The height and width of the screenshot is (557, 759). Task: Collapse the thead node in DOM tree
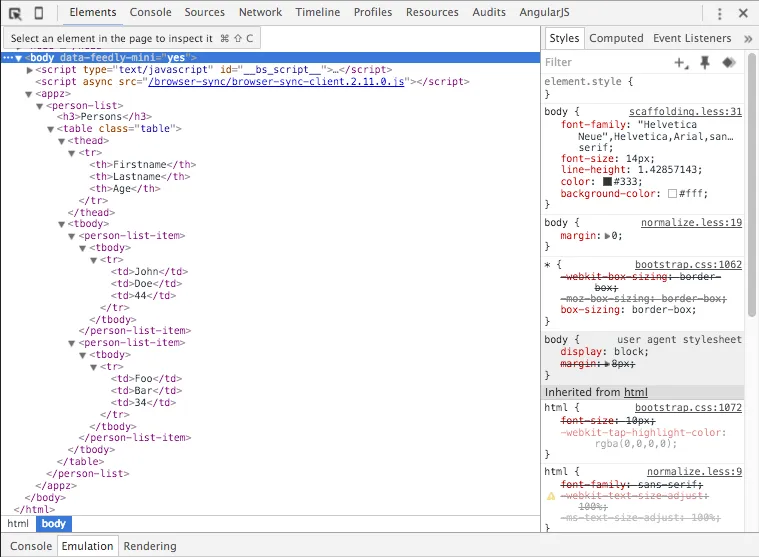(x=63, y=141)
